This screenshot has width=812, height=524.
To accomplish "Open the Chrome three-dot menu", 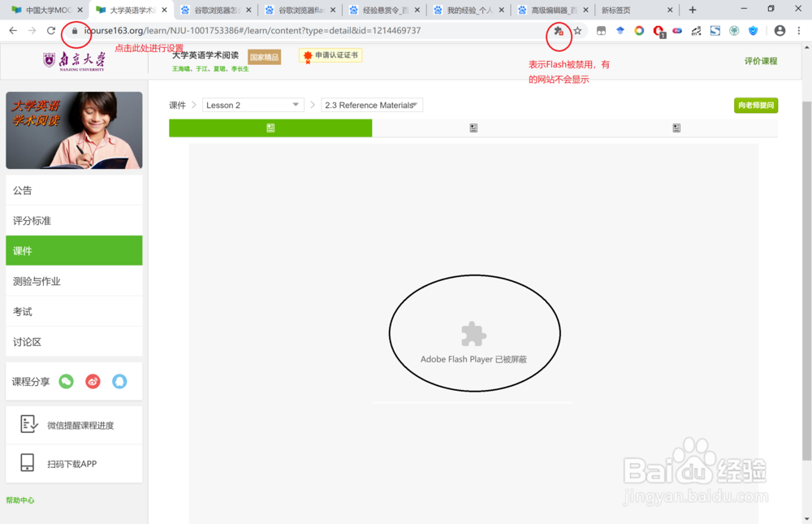I will pyautogui.click(x=799, y=31).
